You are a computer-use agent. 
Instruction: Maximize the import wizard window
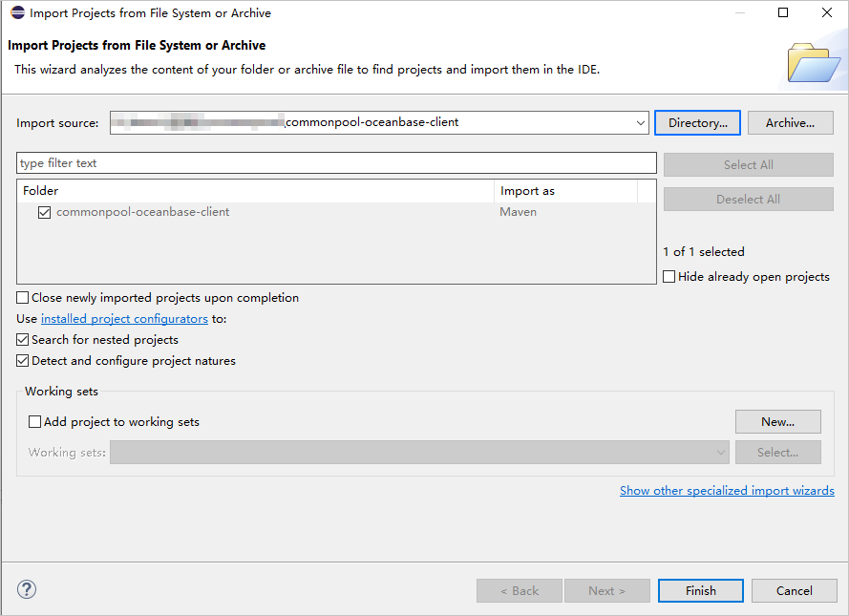(x=783, y=13)
